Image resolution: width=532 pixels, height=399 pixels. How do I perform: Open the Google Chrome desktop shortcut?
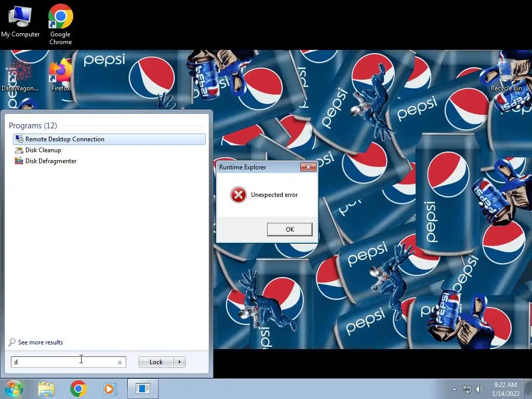60,24
